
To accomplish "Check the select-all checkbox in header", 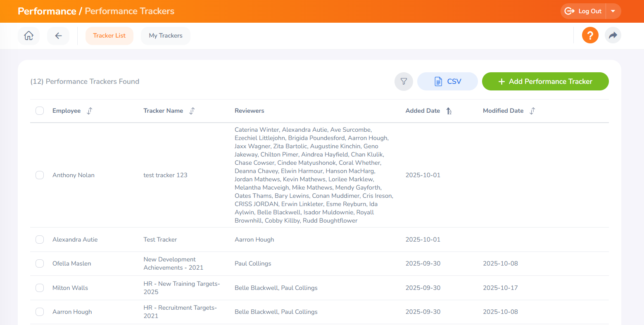I will coord(40,111).
